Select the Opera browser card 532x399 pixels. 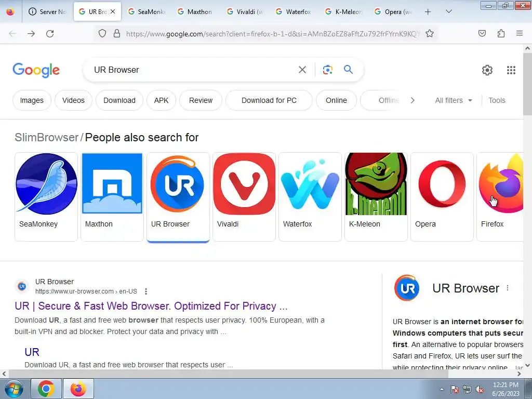[442, 197]
